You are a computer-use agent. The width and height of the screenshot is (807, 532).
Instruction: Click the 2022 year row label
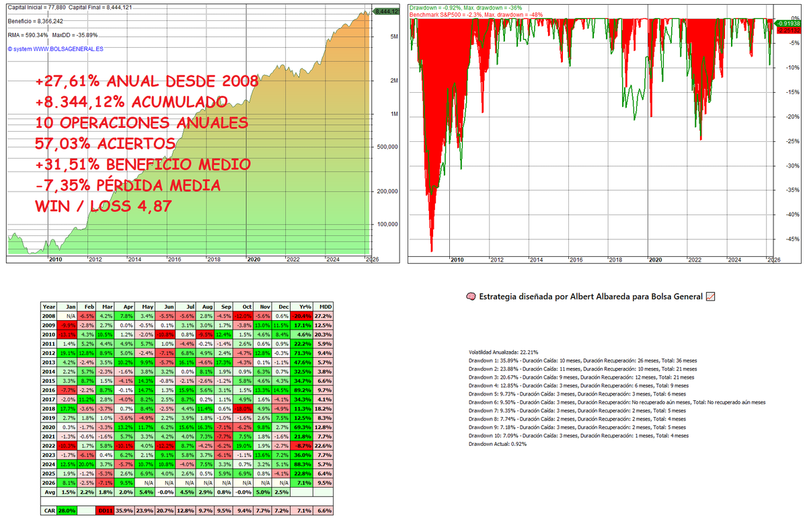(48, 446)
